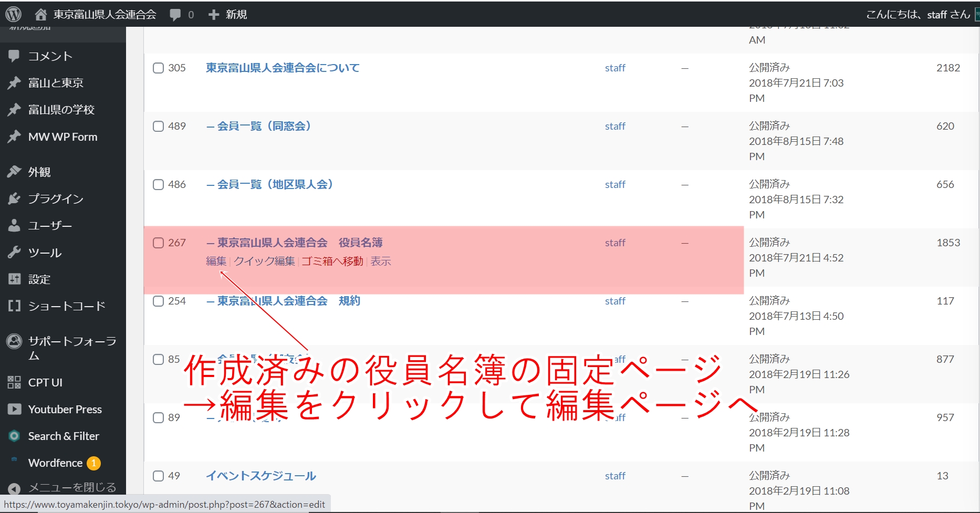The width and height of the screenshot is (980, 513).
Task: Click view count 877 in row 85
Action: [x=945, y=359]
